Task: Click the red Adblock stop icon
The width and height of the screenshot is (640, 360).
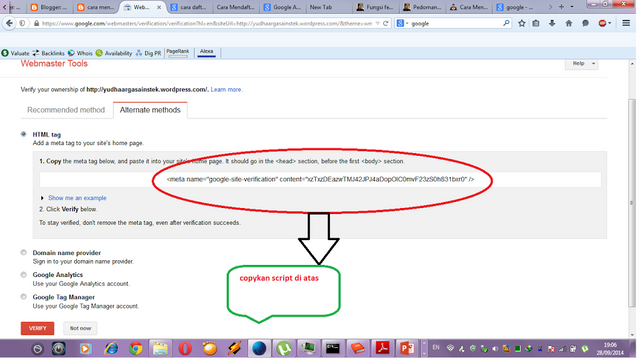Action: point(602,23)
